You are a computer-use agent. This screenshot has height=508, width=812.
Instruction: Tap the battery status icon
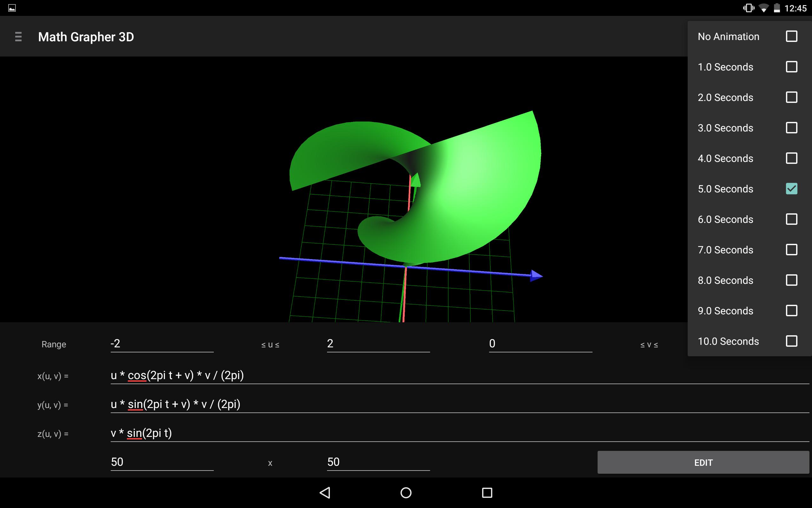[777, 8]
